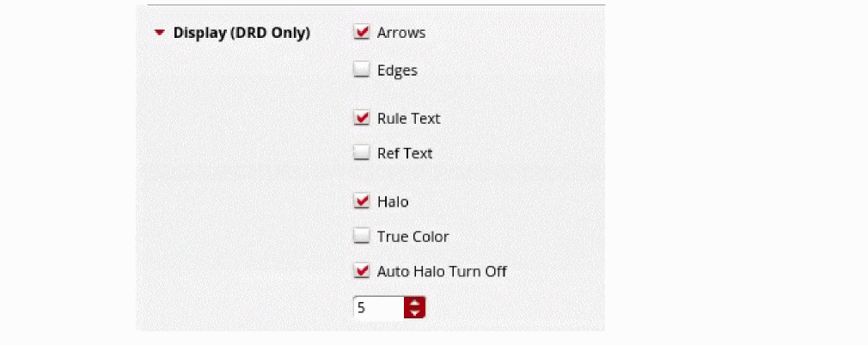Click the 'Auto Halo Turn Off' label text
The image size is (868, 345).
point(442,271)
